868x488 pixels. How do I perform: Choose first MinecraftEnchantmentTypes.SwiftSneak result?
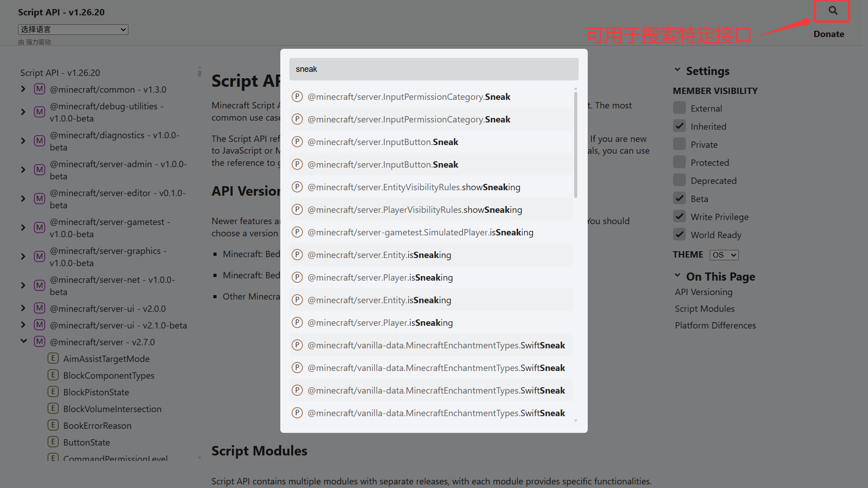431,345
